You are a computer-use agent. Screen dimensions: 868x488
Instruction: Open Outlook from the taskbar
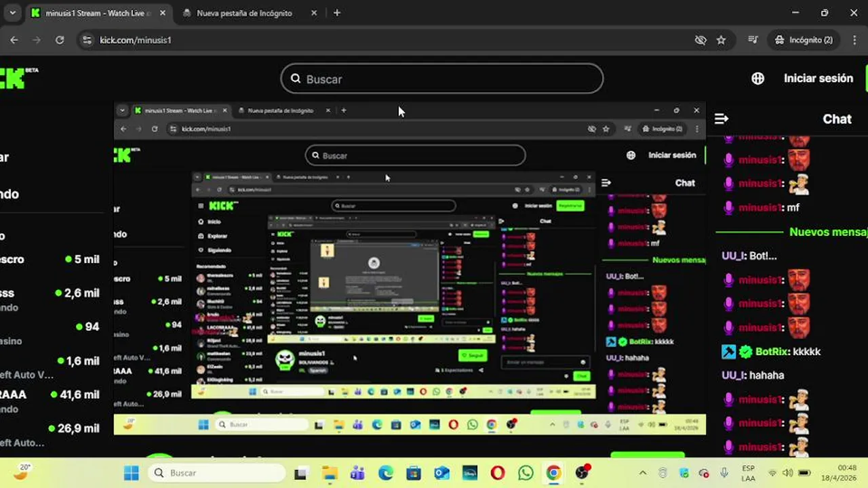[441, 473]
